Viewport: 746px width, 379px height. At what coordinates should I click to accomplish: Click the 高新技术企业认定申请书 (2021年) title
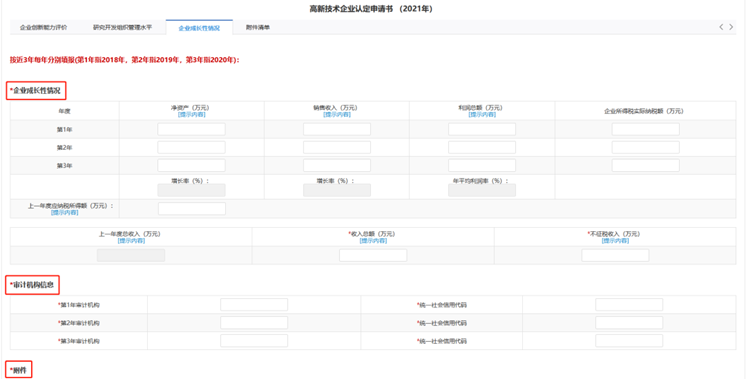pos(371,9)
